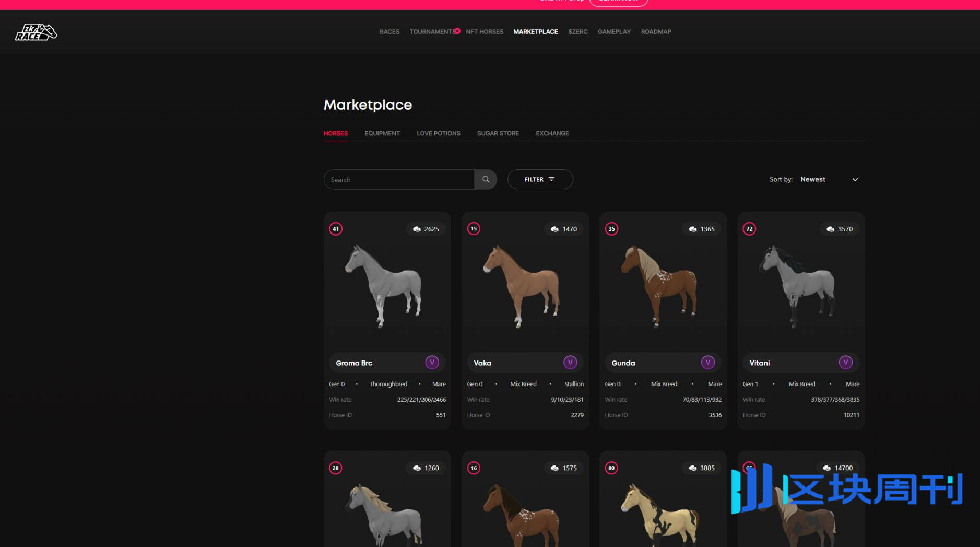Switch to the Love Potions tab
980x547 pixels.
pos(439,133)
